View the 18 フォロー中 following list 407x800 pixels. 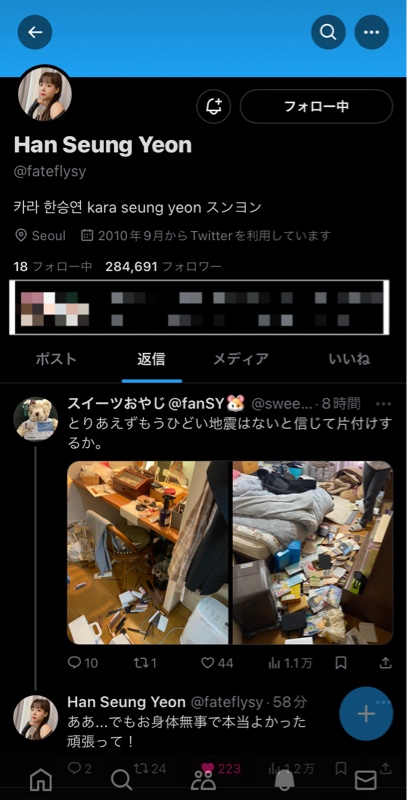point(53,266)
